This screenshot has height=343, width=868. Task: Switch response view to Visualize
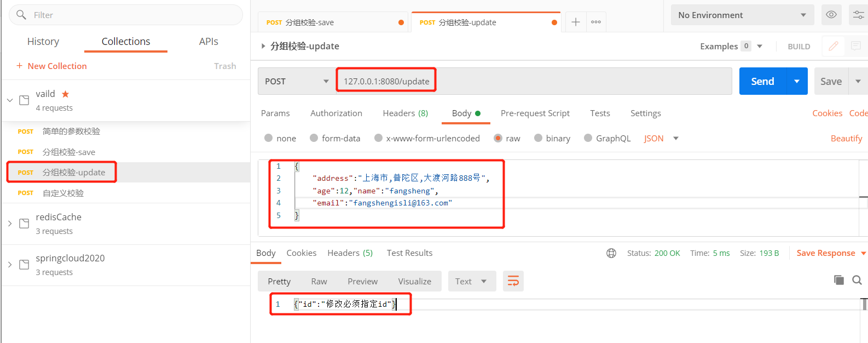[x=414, y=281]
